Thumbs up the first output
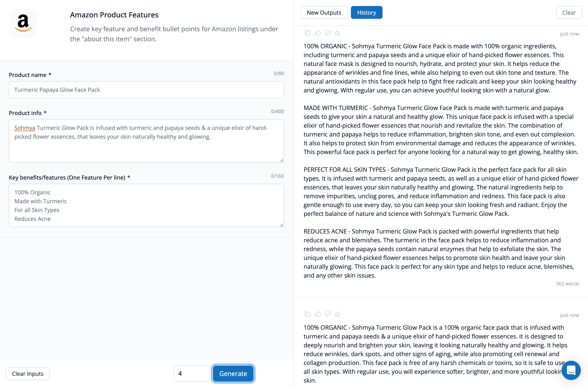The image size is (588, 388). (318, 33)
